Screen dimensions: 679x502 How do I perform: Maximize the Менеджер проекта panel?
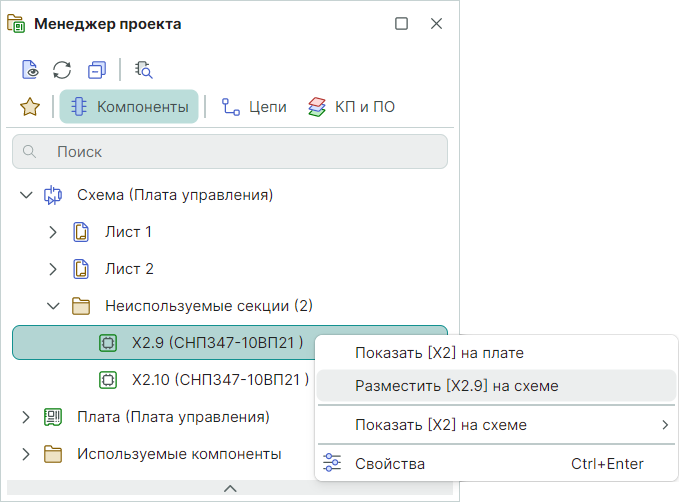coord(401,23)
